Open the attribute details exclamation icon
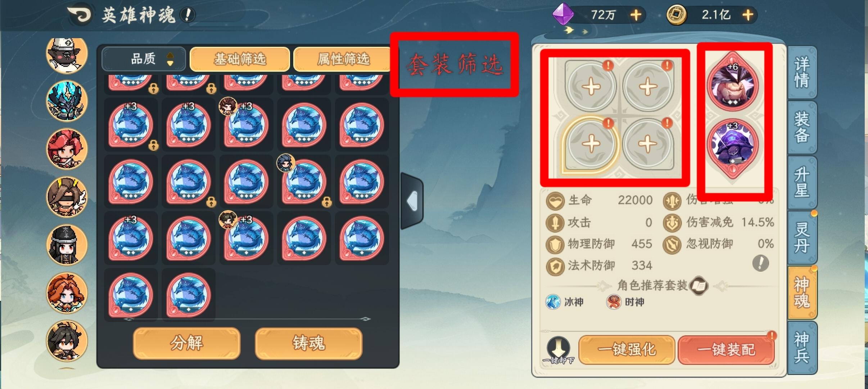 [x=760, y=263]
